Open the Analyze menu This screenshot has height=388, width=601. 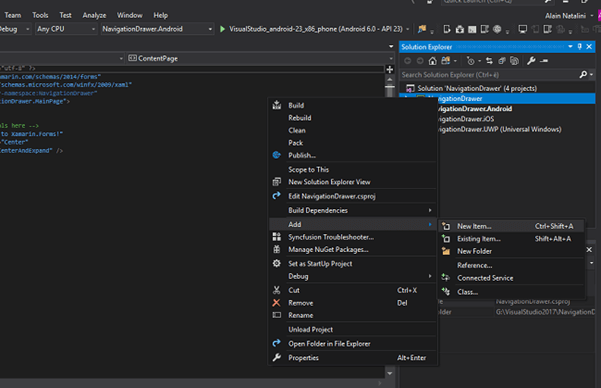(x=94, y=15)
